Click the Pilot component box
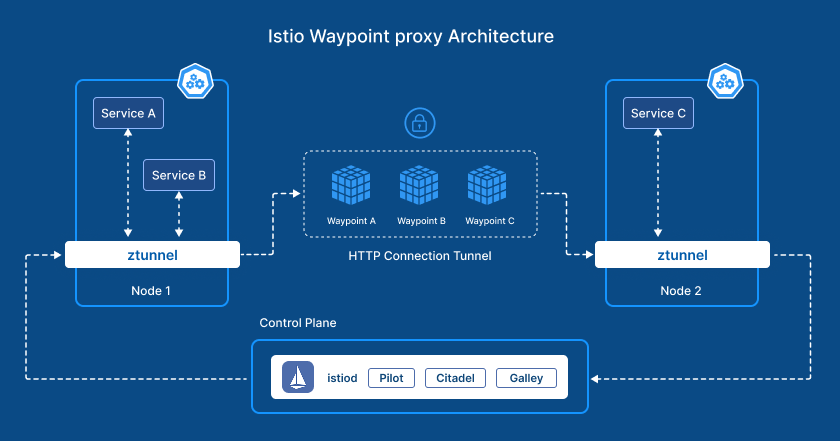The image size is (840, 441). pos(391,378)
